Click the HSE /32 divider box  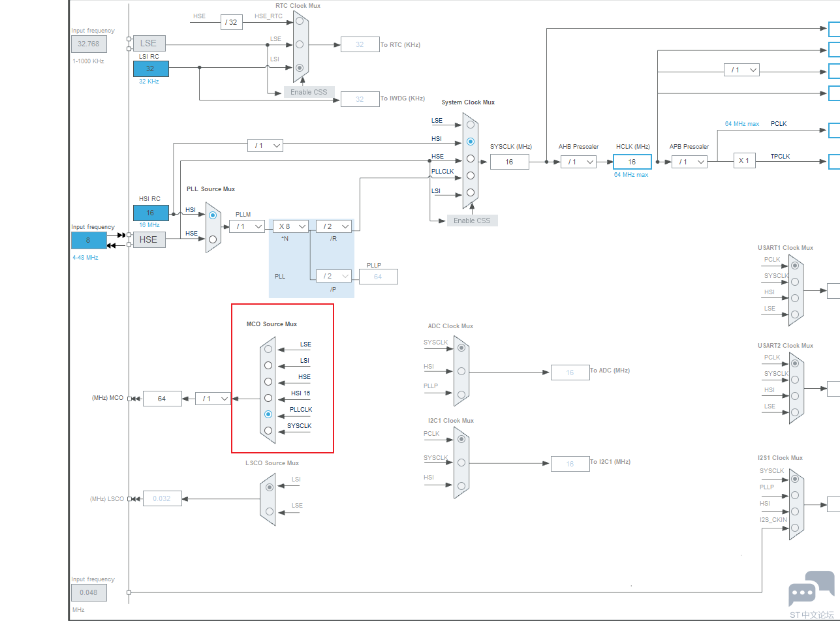coord(232,22)
